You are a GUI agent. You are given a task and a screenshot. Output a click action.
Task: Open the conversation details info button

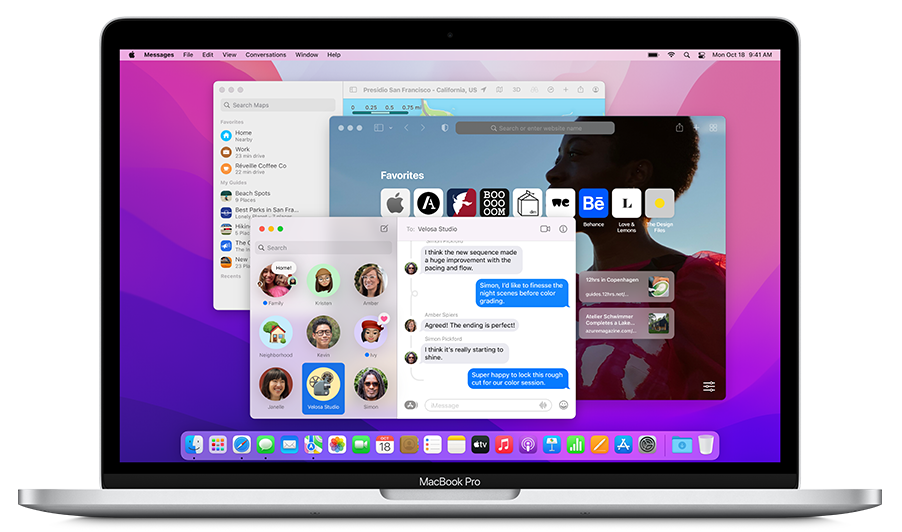coord(563,229)
